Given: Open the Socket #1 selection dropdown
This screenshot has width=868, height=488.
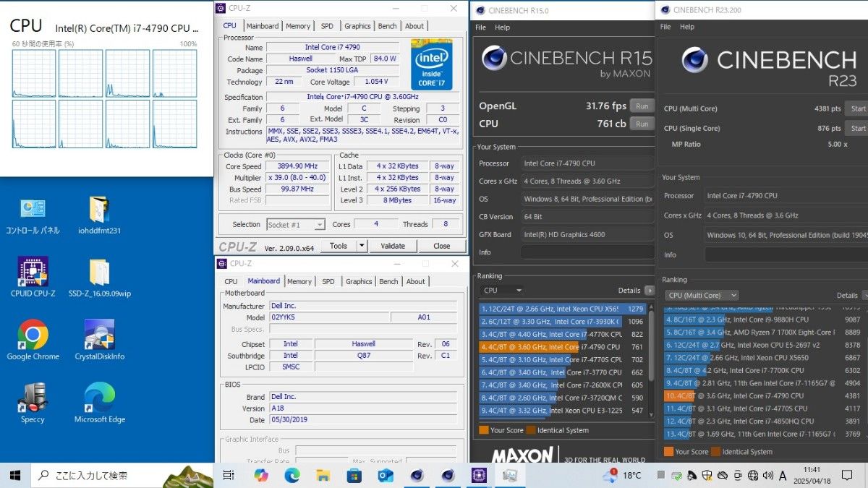Looking at the screenshot, I should (x=296, y=225).
